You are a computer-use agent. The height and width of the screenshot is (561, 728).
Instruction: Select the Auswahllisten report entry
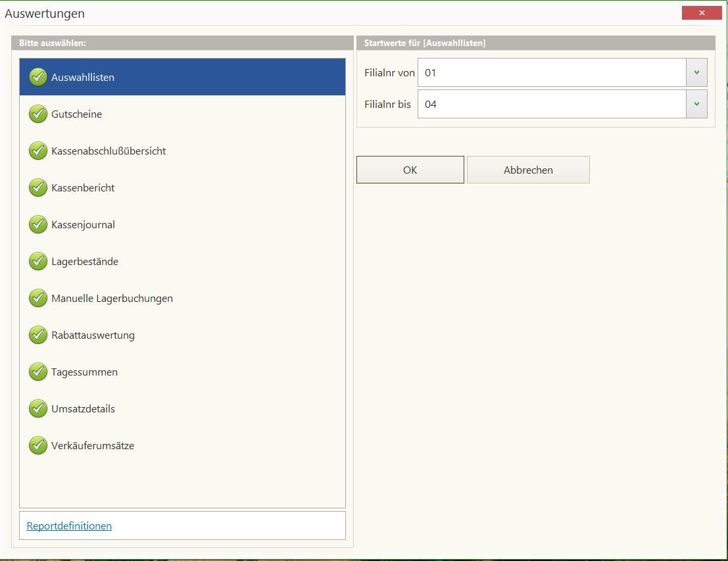(x=83, y=77)
